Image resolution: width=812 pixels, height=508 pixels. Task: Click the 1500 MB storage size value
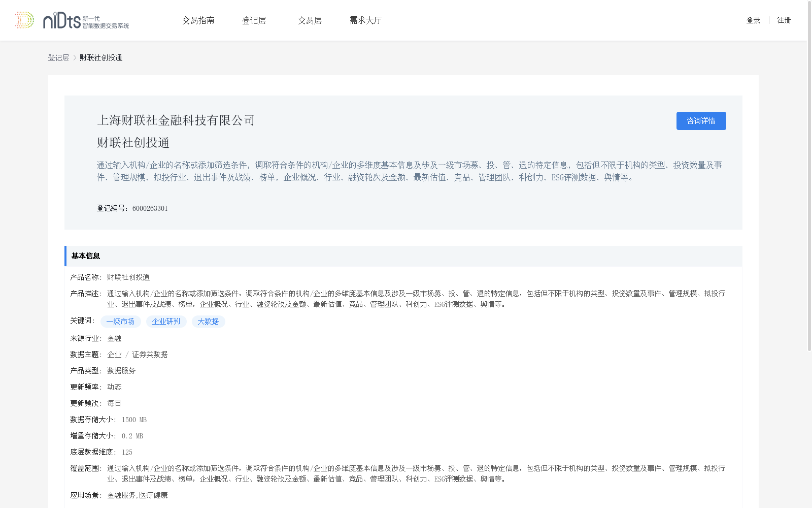click(134, 420)
